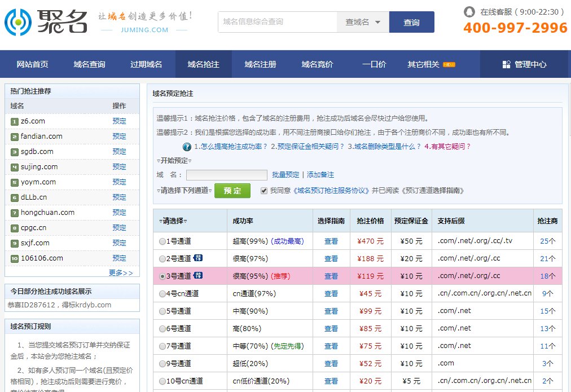The image size is (571, 392).
Task: Open the 过期域名 menu item
Action: [x=146, y=64]
